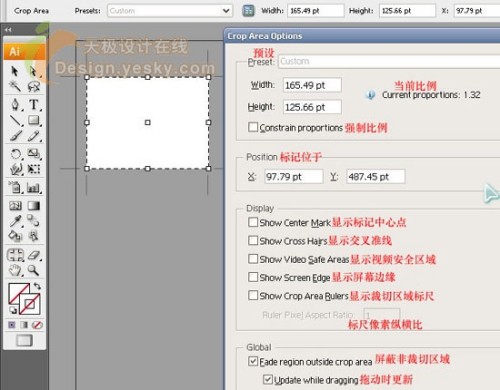The width and height of the screenshot is (500, 390).
Task: Select the Free Transform tool
Action: (34, 169)
